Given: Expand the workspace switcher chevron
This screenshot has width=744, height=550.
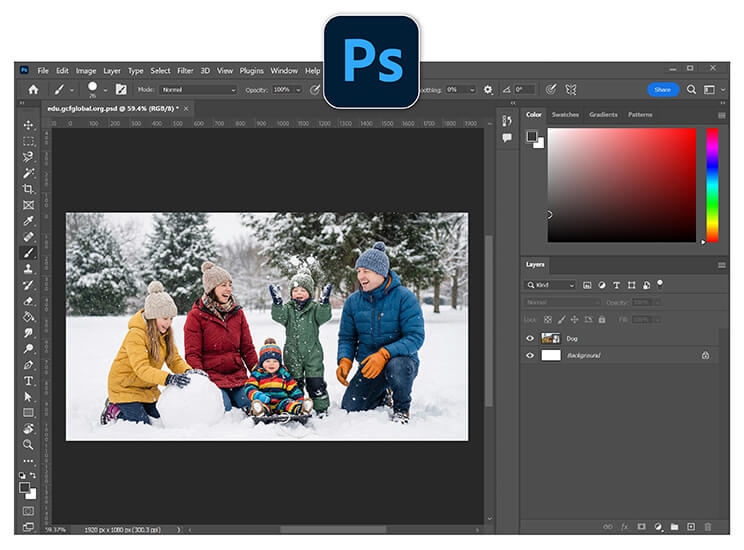Looking at the screenshot, I should pos(723,89).
